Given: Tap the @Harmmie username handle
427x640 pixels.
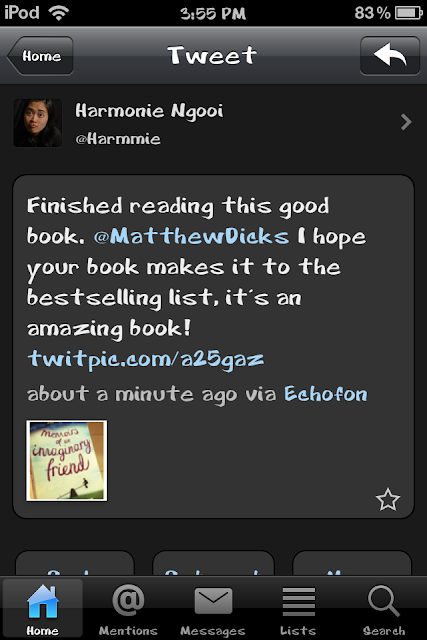Looking at the screenshot, I should pos(118,139).
